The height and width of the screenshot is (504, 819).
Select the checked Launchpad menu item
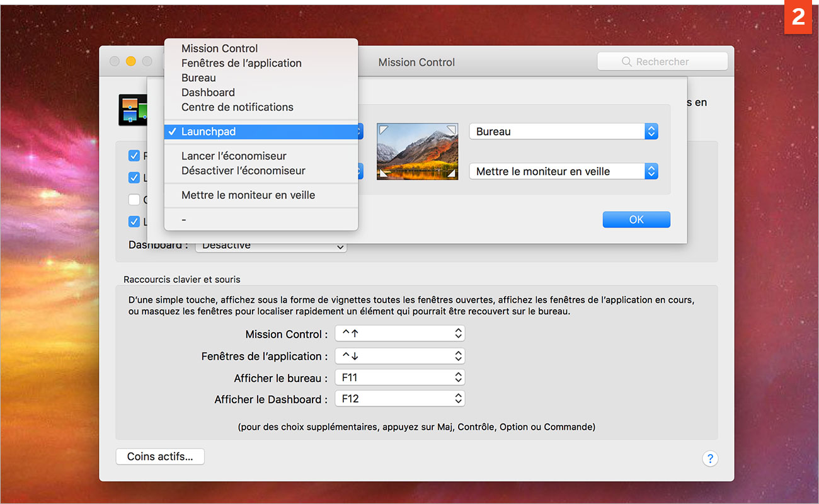point(261,132)
